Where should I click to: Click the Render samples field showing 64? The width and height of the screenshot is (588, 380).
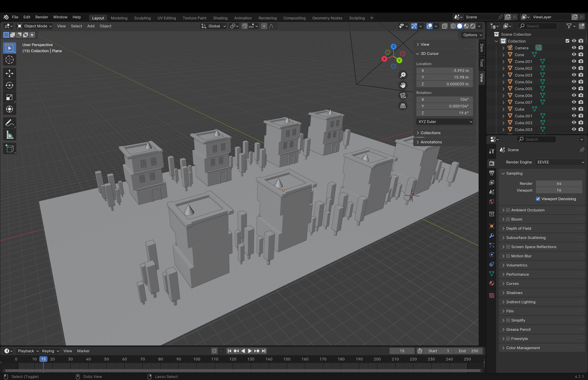pyautogui.click(x=559, y=184)
